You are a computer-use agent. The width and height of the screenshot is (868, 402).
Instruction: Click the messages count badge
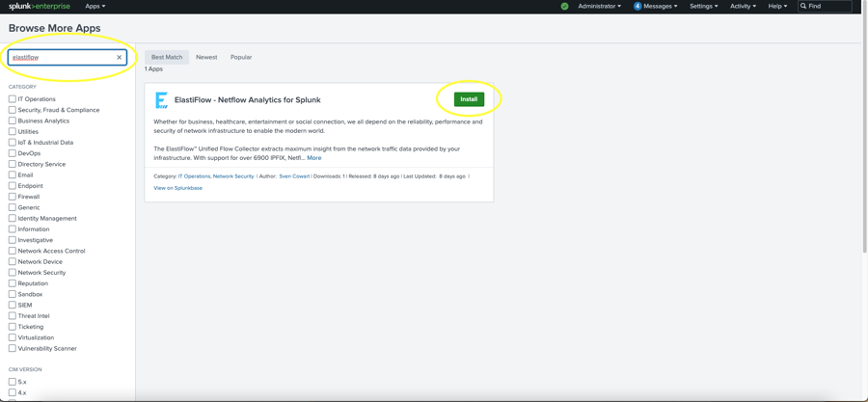(x=637, y=6)
